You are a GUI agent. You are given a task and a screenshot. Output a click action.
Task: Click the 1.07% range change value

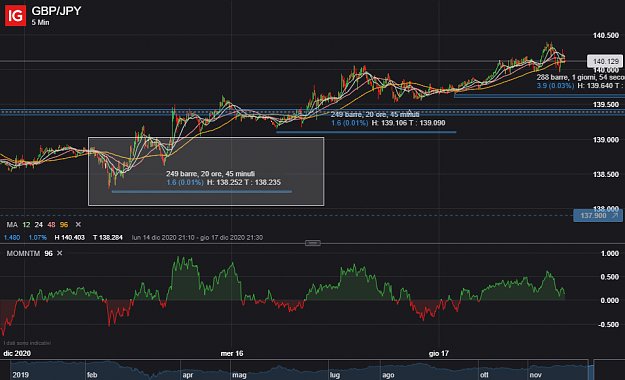[x=37, y=238]
